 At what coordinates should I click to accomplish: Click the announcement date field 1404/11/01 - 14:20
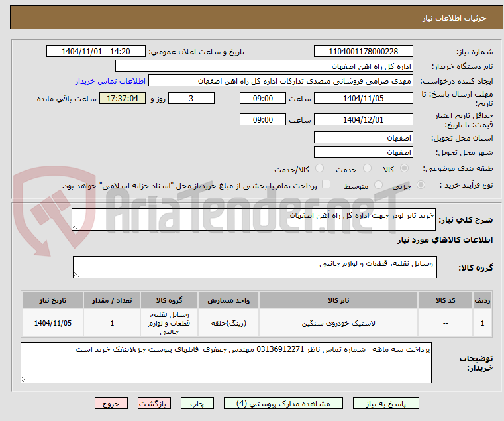pos(96,52)
